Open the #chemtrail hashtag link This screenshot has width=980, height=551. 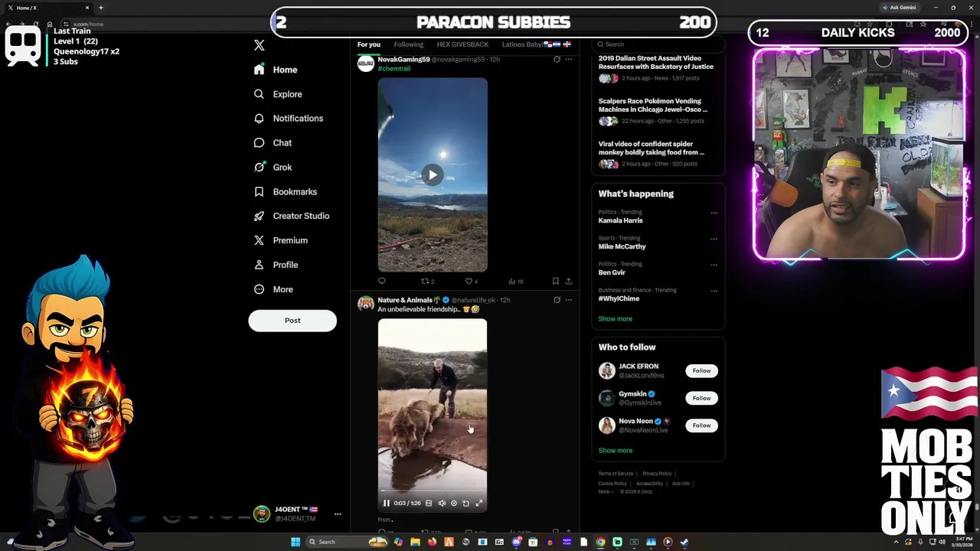(x=394, y=69)
